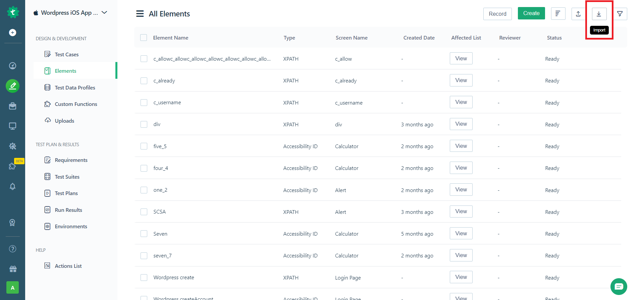
Task: Open the monitor icon in left rail
Action: (x=12, y=126)
